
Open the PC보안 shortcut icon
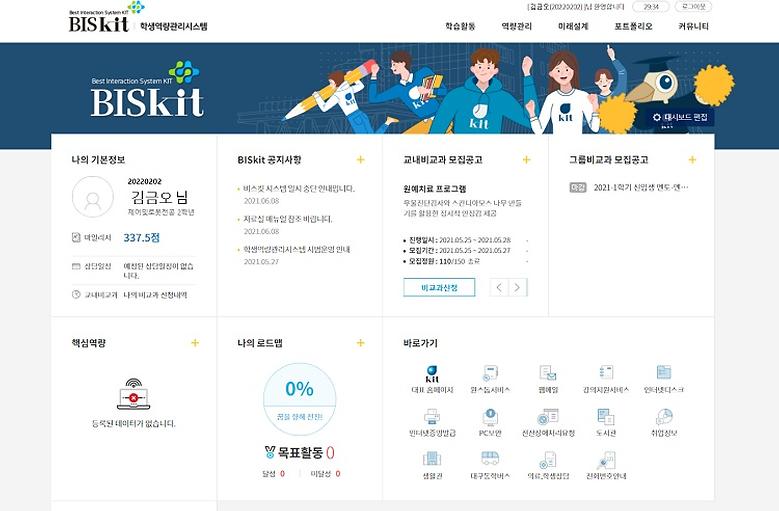click(x=490, y=417)
